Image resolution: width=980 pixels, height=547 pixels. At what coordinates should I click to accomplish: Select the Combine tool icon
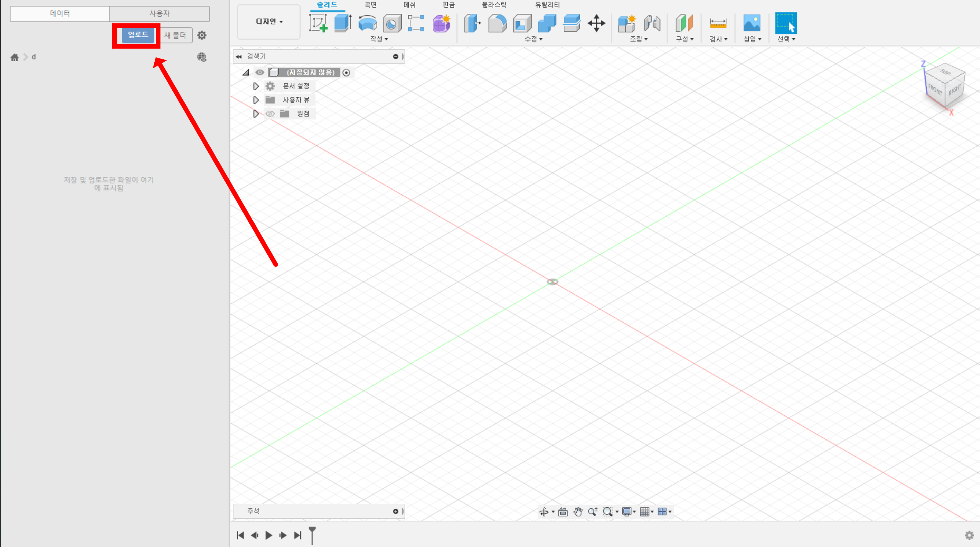pyautogui.click(x=547, y=23)
